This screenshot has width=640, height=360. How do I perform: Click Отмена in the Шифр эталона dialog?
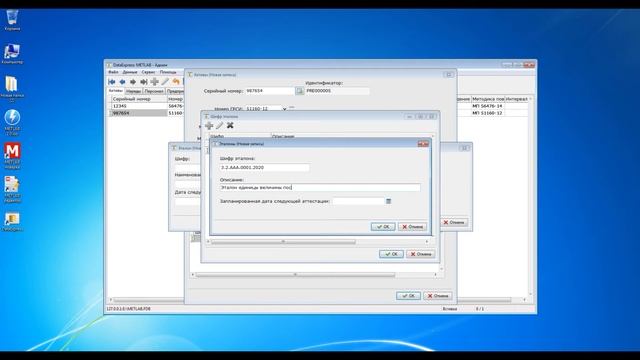tap(420, 254)
